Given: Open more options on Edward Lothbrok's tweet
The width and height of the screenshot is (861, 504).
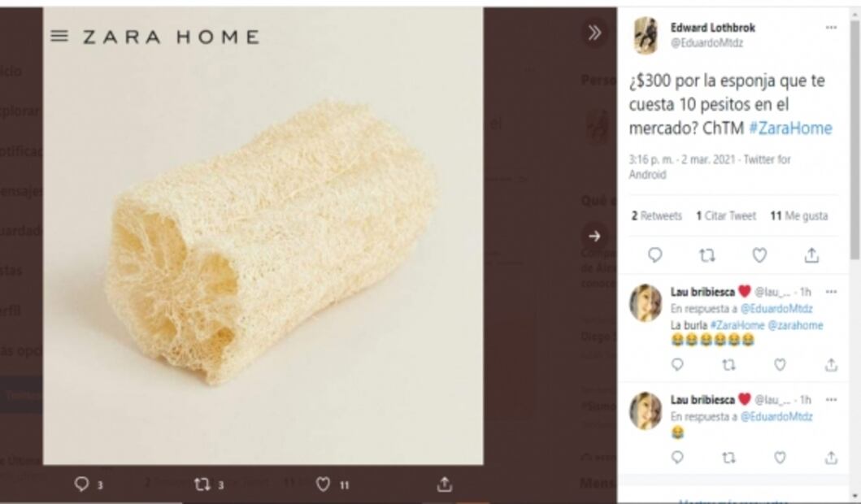Looking at the screenshot, I should 831,27.
